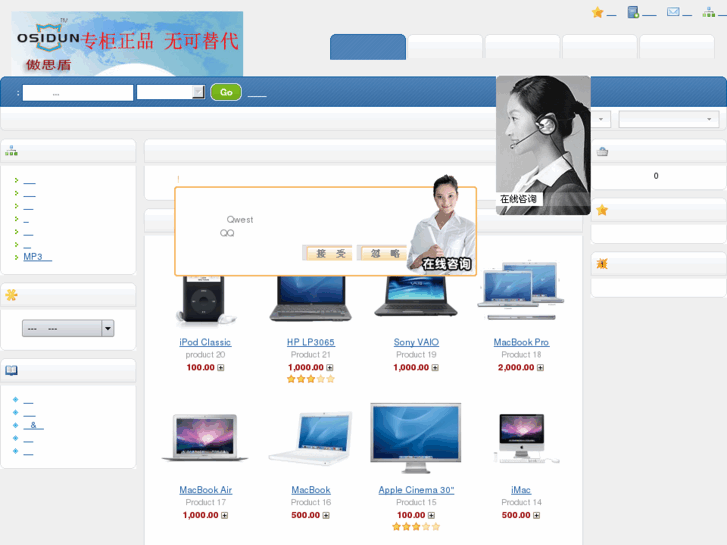Viewport: 727px width, 545px height.
Task: Open the small dropdown arrow below the headset photo
Action: (x=601, y=119)
